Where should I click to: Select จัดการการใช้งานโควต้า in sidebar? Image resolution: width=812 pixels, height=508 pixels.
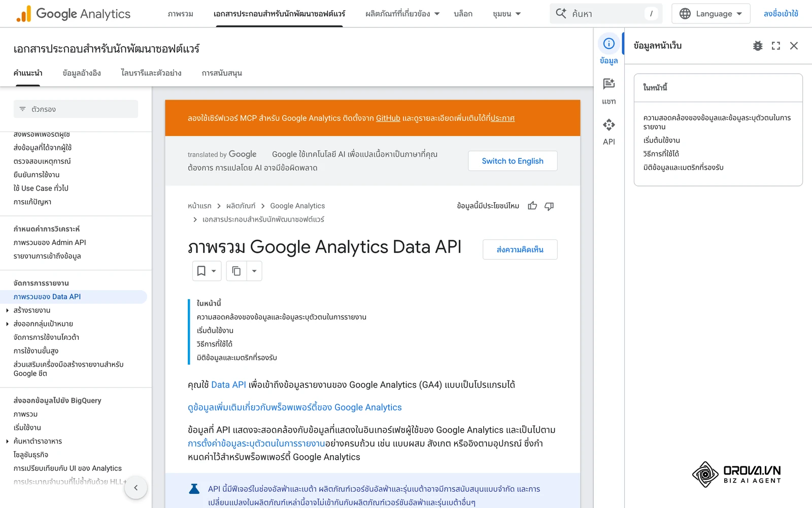click(x=46, y=337)
